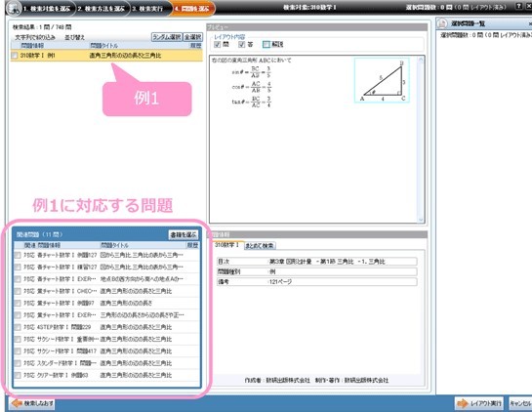Click preview scrollbar up arrow

[421, 61]
